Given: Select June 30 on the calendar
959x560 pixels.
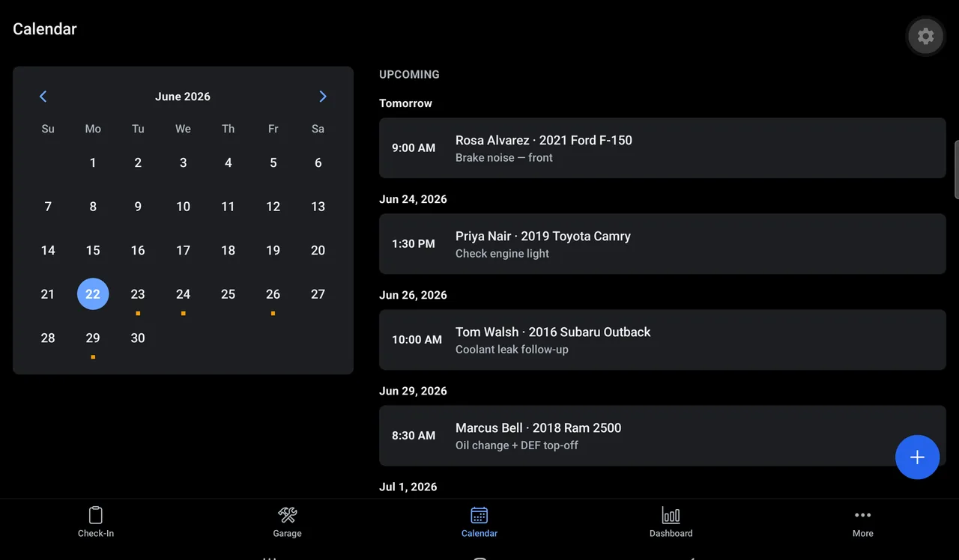Looking at the screenshot, I should [138, 338].
